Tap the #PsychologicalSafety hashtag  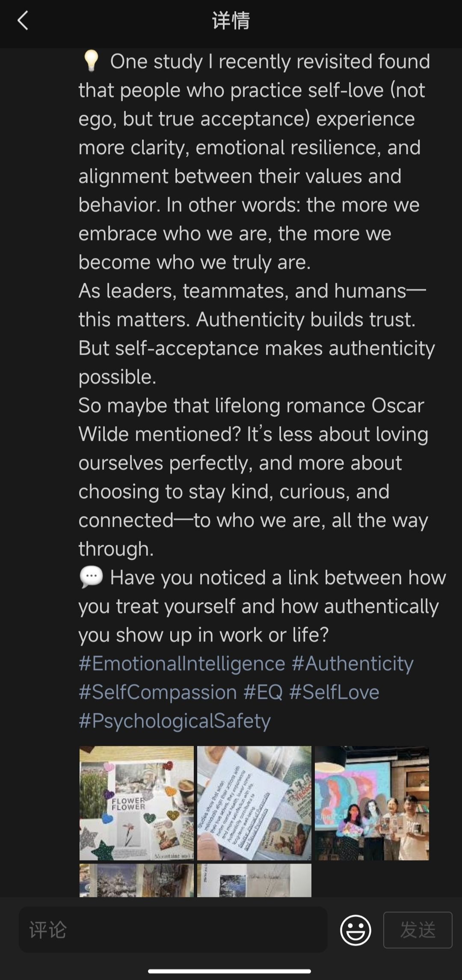click(x=175, y=721)
